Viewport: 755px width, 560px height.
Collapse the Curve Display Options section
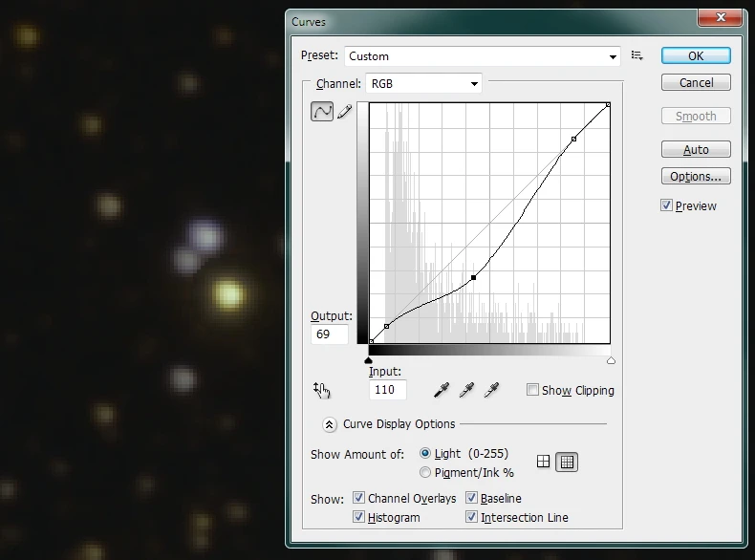click(329, 424)
